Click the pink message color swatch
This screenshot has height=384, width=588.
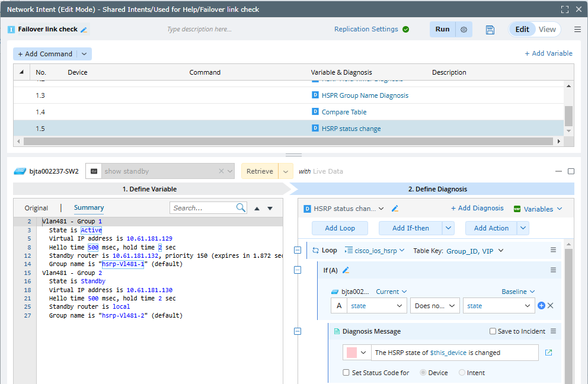351,353
